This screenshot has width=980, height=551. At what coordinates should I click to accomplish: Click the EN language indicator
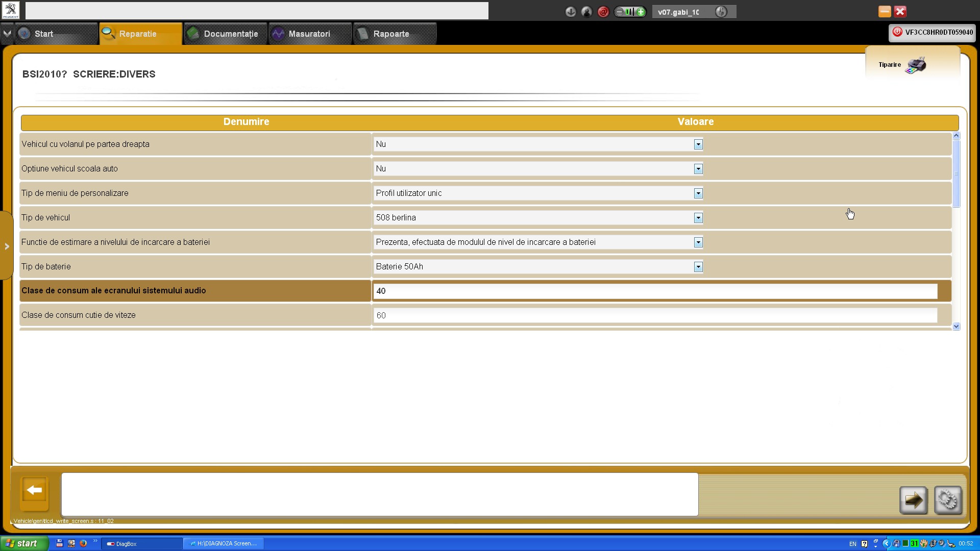pos(852,544)
